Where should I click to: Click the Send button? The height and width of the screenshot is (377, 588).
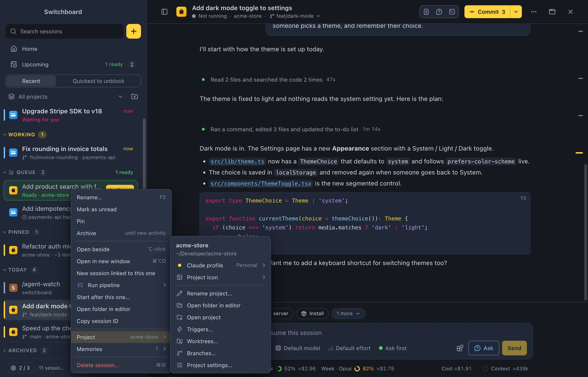(514, 348)
